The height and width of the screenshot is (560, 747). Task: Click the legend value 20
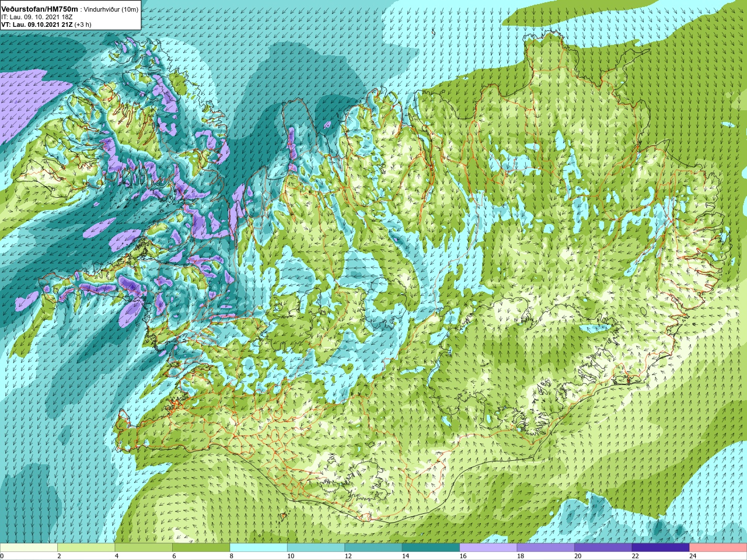[x=578, y=556]
